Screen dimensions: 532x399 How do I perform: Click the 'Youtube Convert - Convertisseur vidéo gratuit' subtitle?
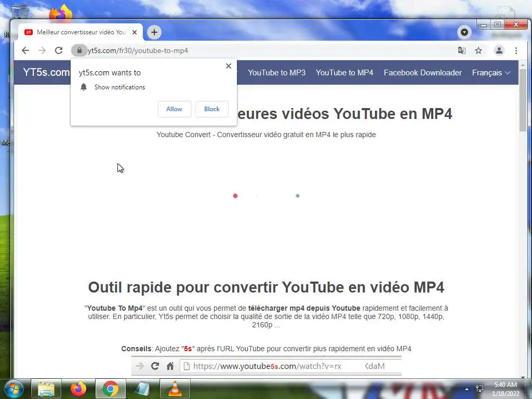tap(266, 135)
